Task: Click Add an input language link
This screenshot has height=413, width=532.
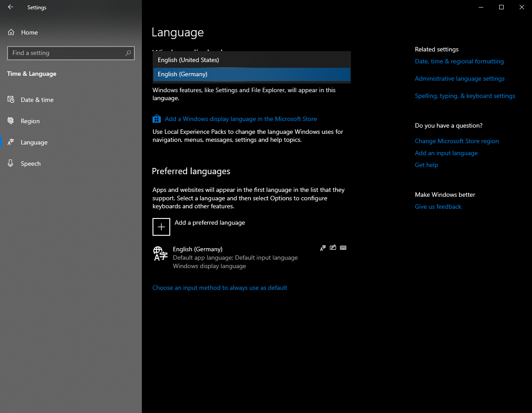Action: click(x=446, y=153)
